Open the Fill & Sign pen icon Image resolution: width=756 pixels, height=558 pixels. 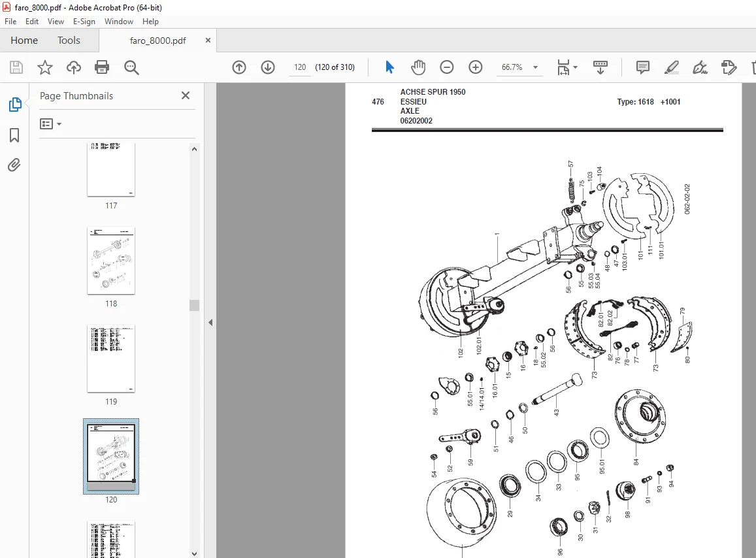700,67
